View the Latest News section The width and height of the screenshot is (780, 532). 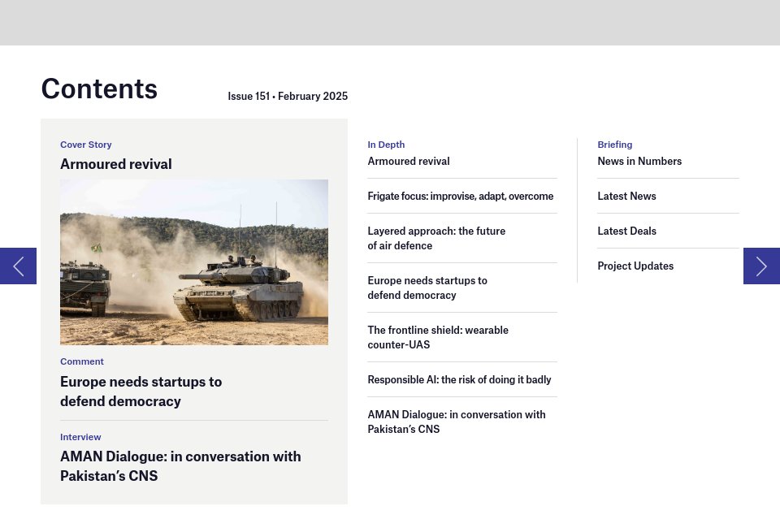626,196
